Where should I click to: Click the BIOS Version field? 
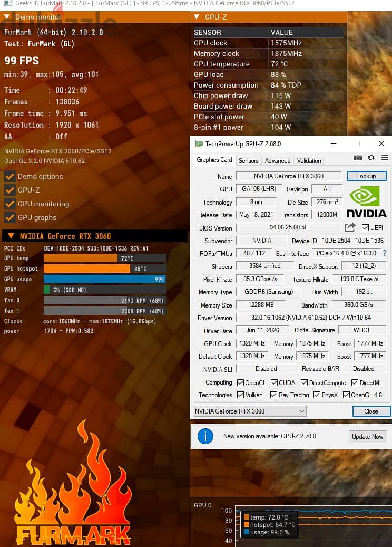(x=289, y=227)
